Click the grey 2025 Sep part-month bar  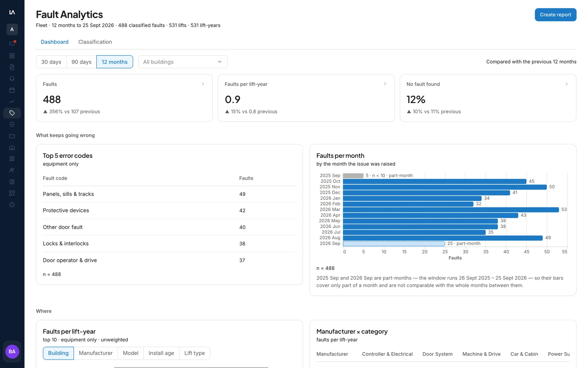tap(353, 176)
